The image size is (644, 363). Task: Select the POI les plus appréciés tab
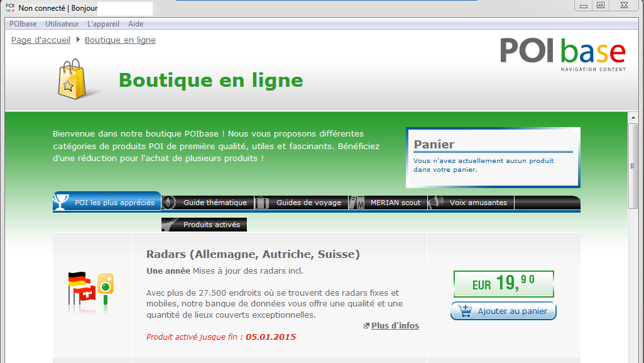pyautogui.click(x=114, y=203)
